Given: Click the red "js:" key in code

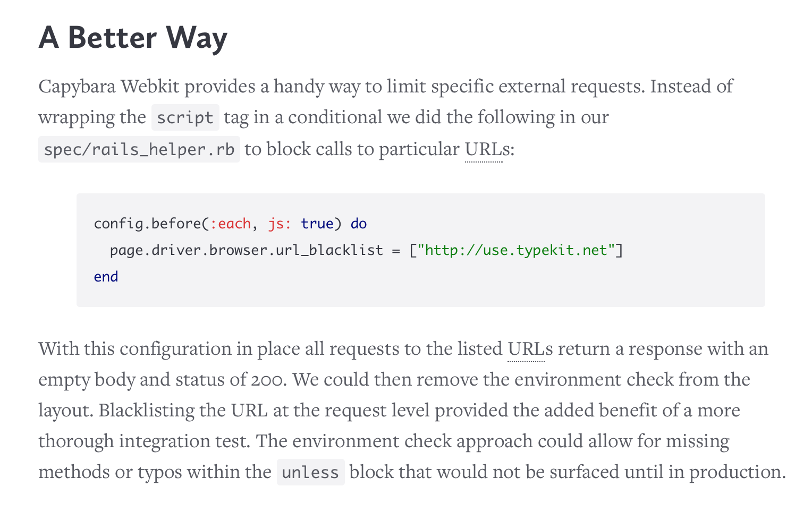Looking at the screenshot, I should (280, 224).
